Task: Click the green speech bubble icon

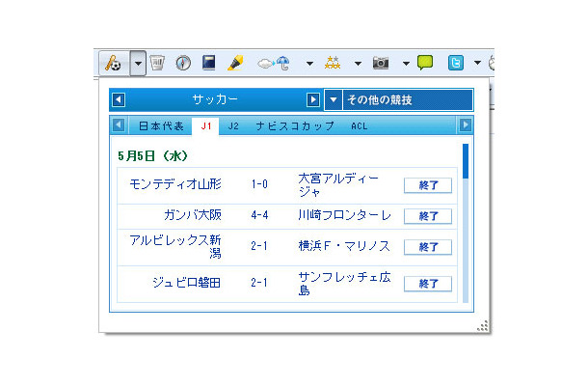Action: (425, 63)
